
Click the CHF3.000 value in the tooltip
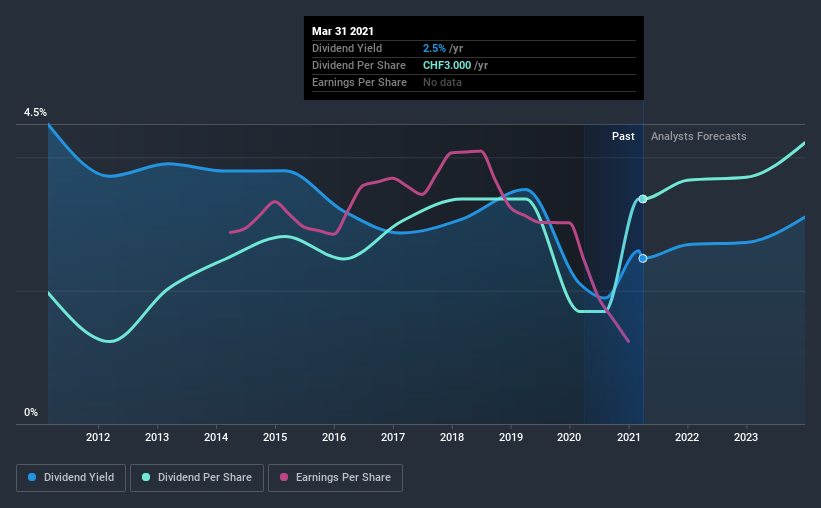[x=447, y=65]
